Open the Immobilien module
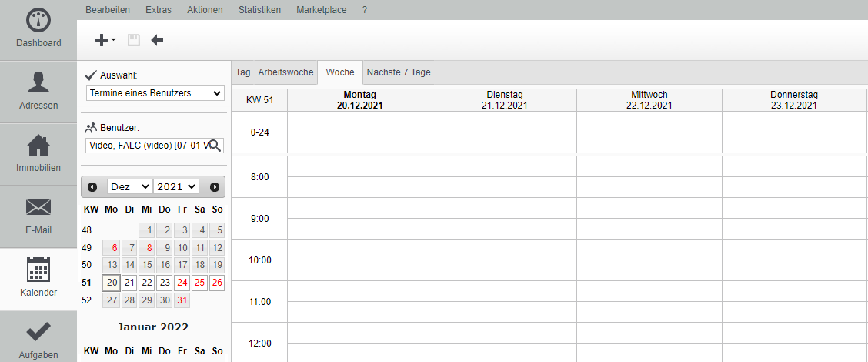 click(x=38, y=153)
